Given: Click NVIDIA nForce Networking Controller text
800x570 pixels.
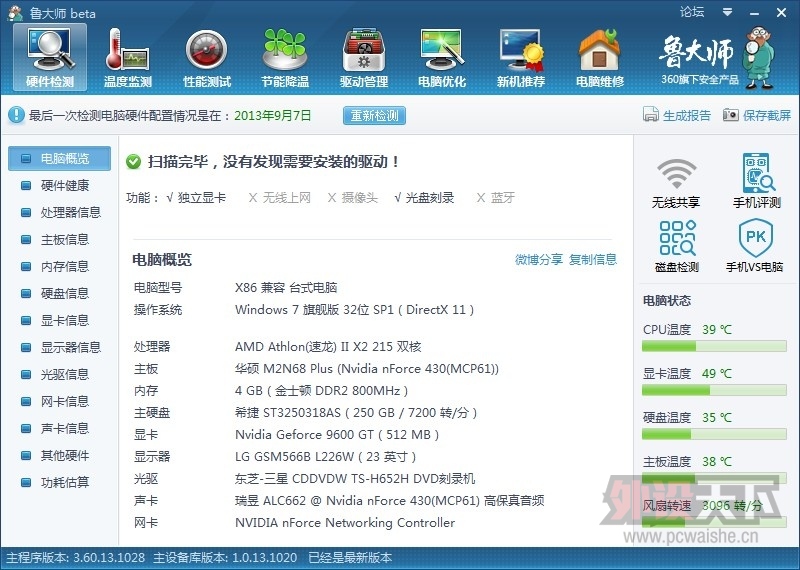Looking at the screenshot, I should pos(345,523).
